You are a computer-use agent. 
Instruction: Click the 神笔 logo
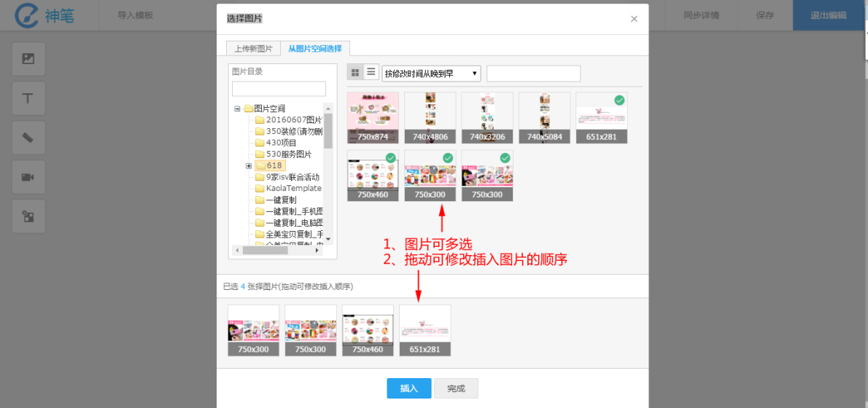(44, 15)
